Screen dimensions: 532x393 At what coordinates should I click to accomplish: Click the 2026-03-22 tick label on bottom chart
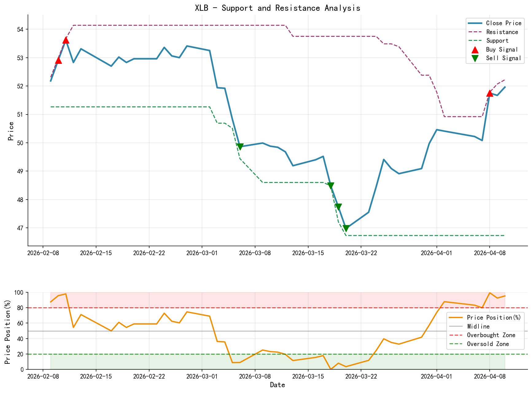(361, 377)
